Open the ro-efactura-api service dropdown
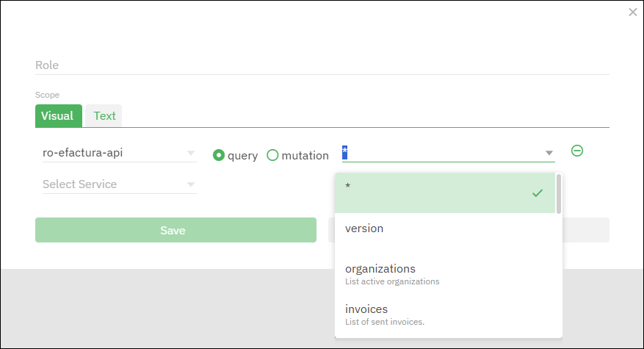644x349 pixels. point(120,153)
